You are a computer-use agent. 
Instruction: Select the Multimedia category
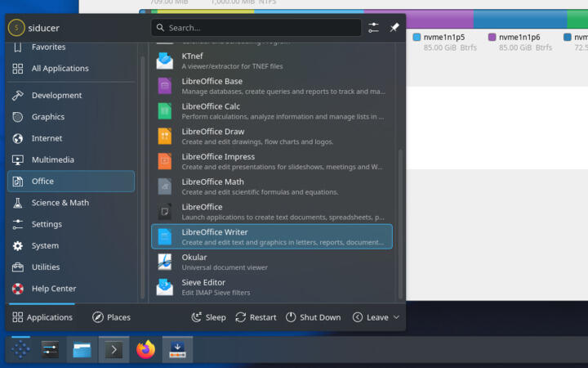71,159
